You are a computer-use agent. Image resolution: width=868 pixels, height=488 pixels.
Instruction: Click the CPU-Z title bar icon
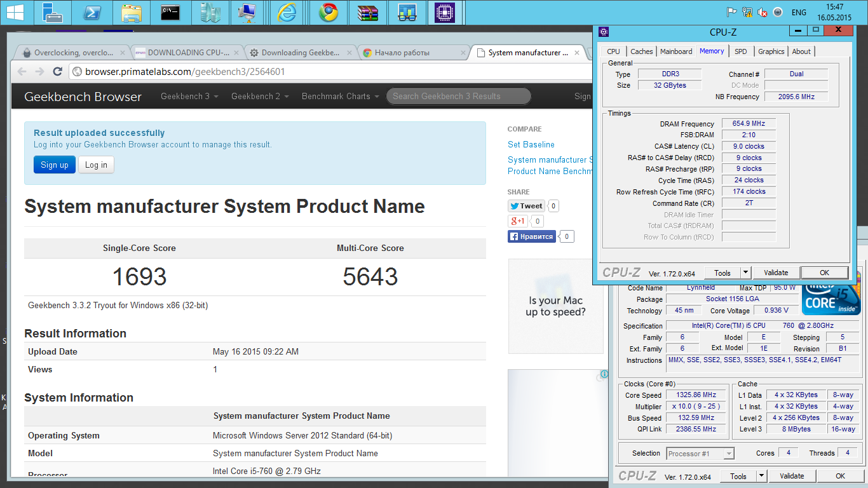tap(604, 31)
